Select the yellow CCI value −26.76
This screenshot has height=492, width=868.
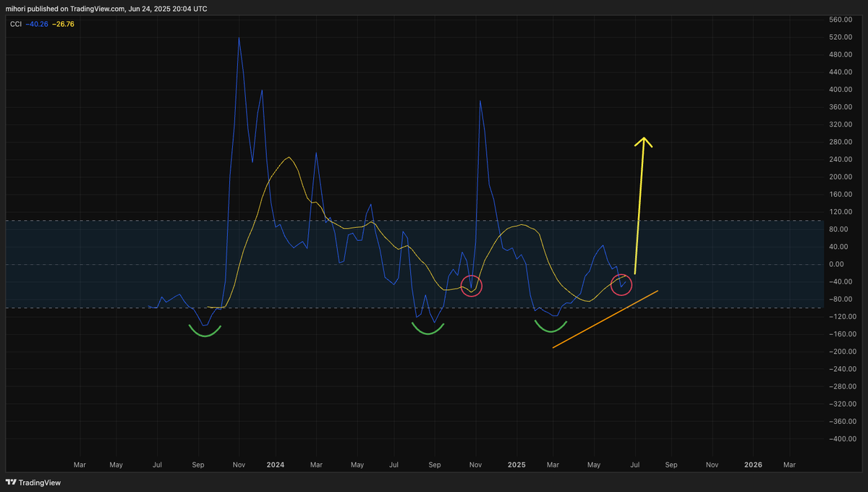(x=64, y=24)
